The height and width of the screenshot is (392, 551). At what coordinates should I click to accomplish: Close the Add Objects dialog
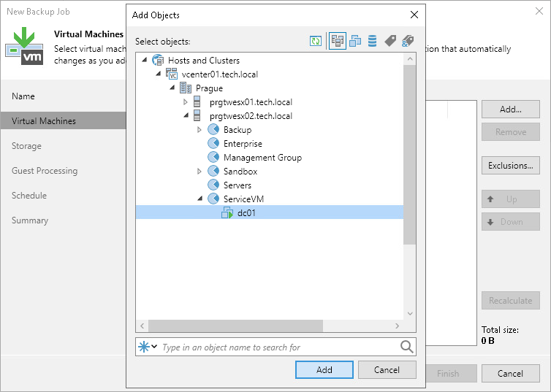(x=414, y=15)
